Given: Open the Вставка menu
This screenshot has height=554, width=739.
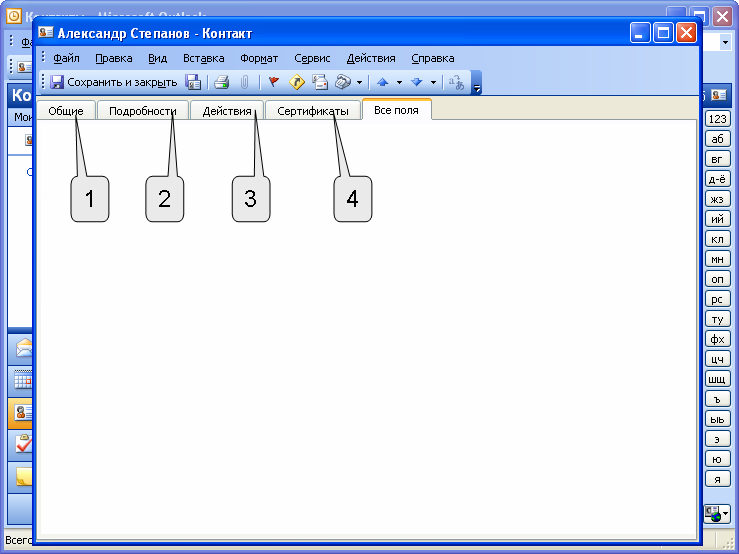Looking at the screenshot, I should coord(204,58).
